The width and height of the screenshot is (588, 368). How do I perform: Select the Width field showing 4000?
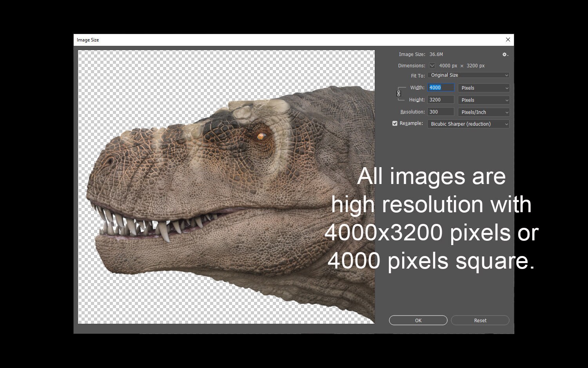(440, 87)
